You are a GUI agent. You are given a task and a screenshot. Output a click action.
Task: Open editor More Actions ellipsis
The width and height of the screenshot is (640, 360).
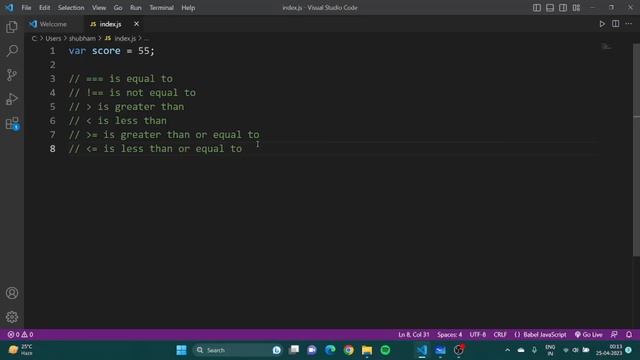pos(629,24)
